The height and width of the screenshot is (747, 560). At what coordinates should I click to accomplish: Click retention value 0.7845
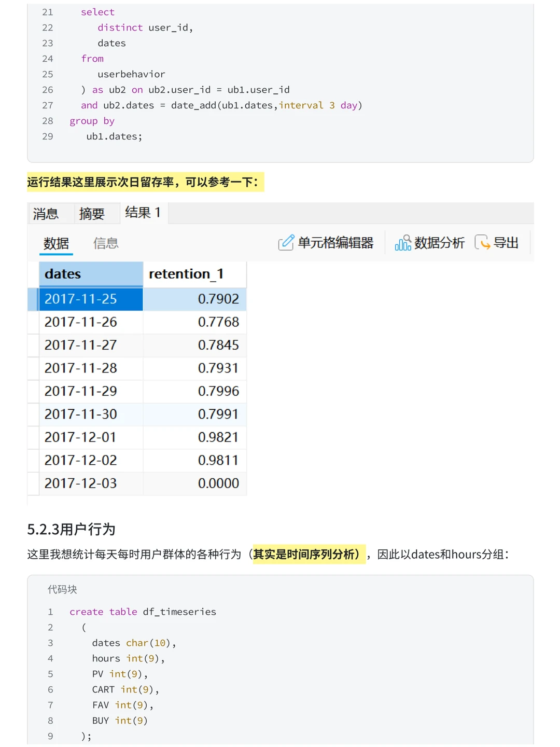194,345
